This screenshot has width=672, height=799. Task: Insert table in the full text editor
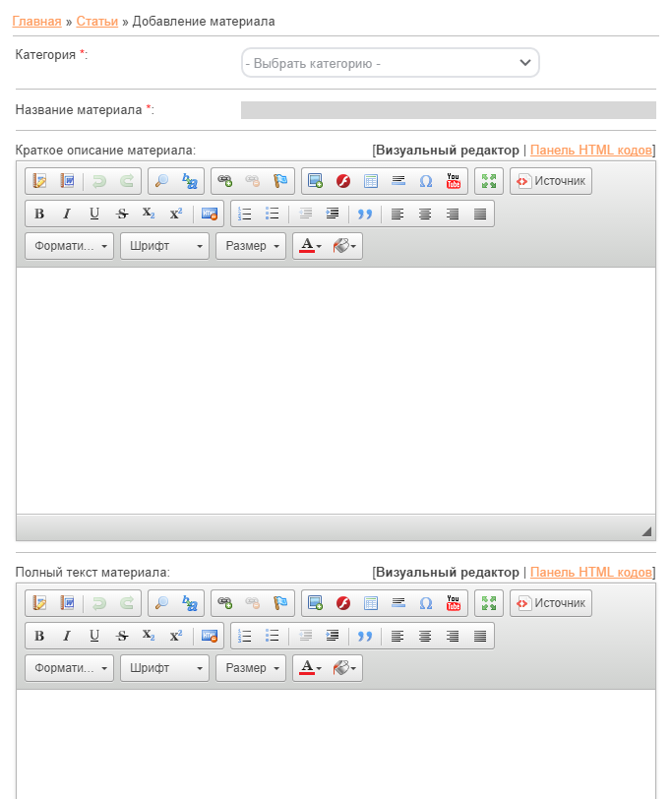(371, 603)
